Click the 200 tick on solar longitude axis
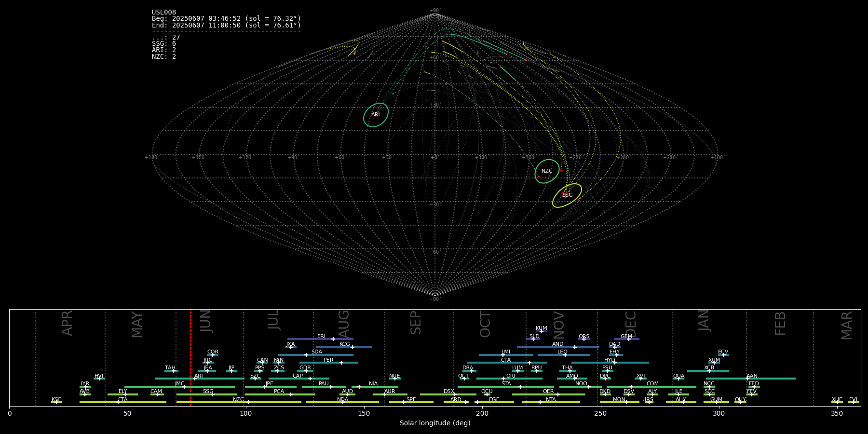This screenshot has width=868, height=434. [x=482, y=413]
